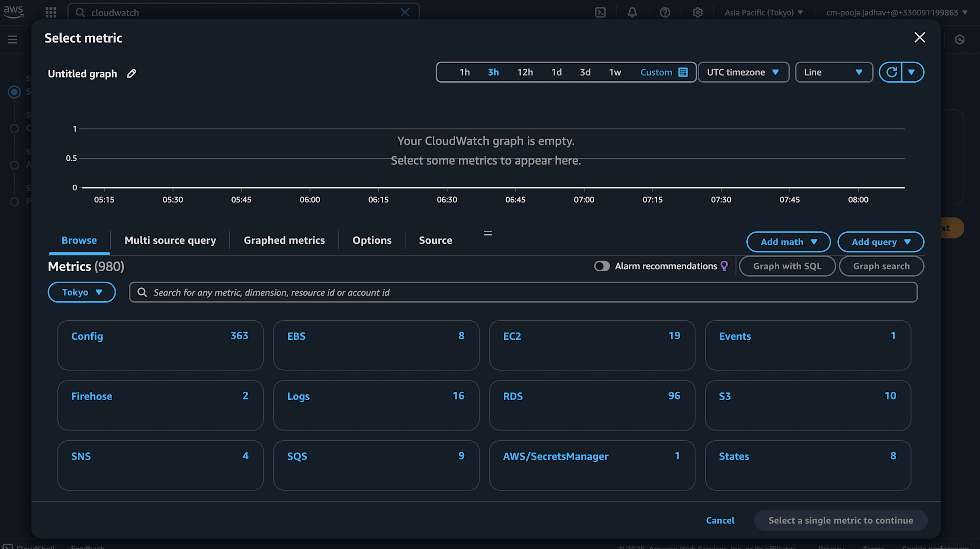Select the 1d time range

click(557, 72)
